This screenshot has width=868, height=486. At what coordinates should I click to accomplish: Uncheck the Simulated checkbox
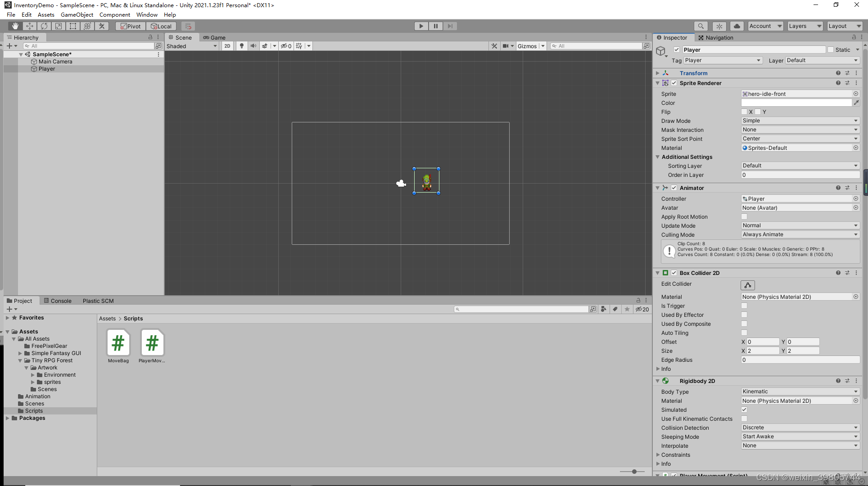(x=744, y=409)
